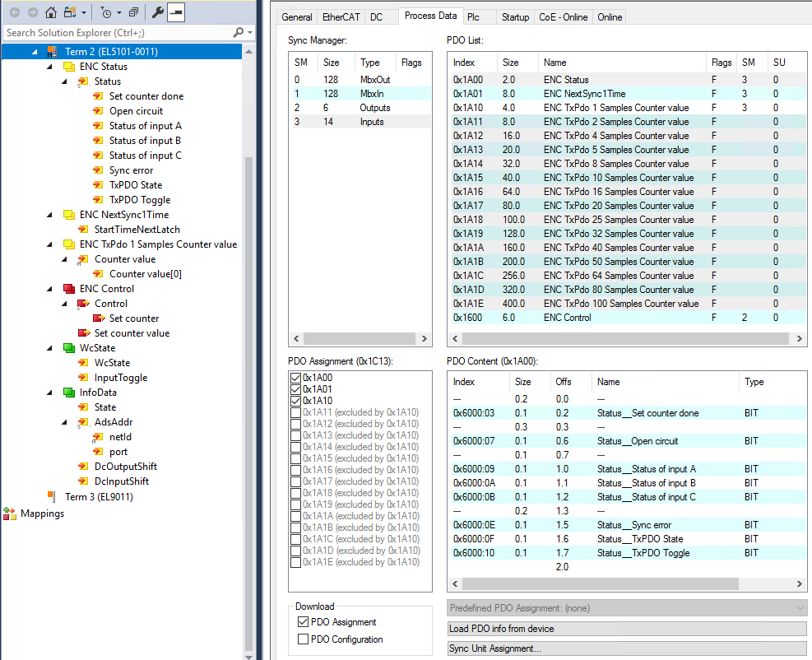This screenshot has height=660, width=812.
Task: Toggle the 0x1A11 excluded PDO checkbox
Action: pos(295,412)
